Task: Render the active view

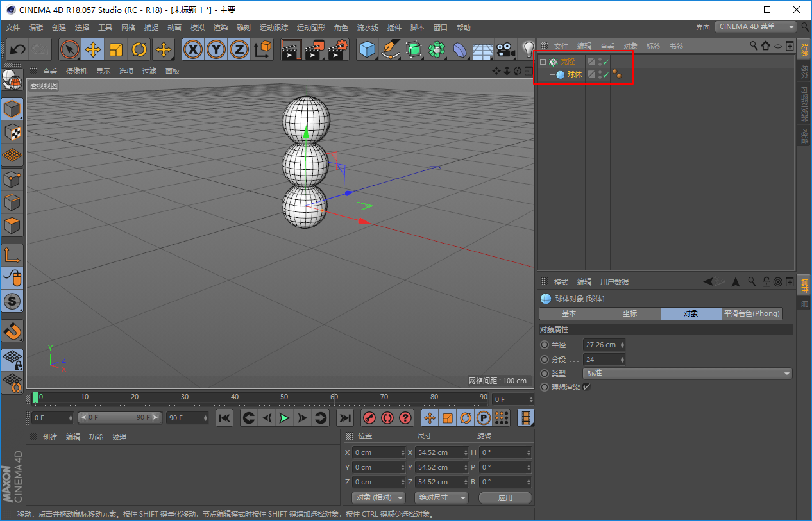Action: coord(292,49)
